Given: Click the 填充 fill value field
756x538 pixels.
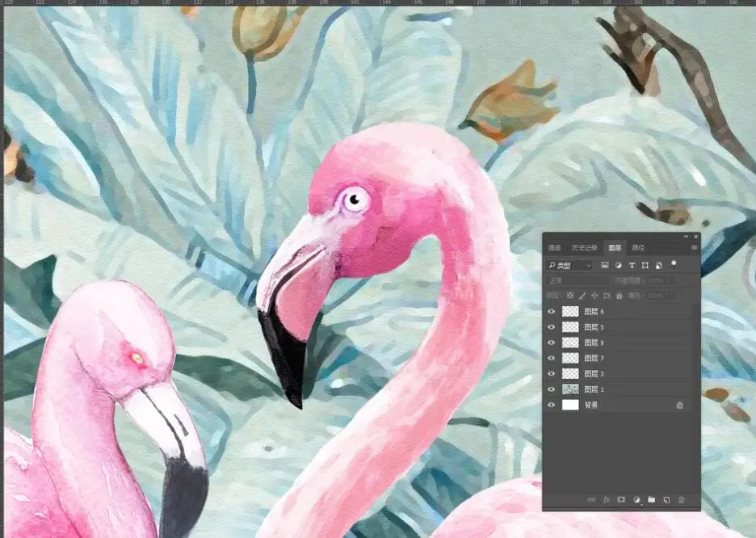Looking at the screenshot, I should tap(655, 296).
